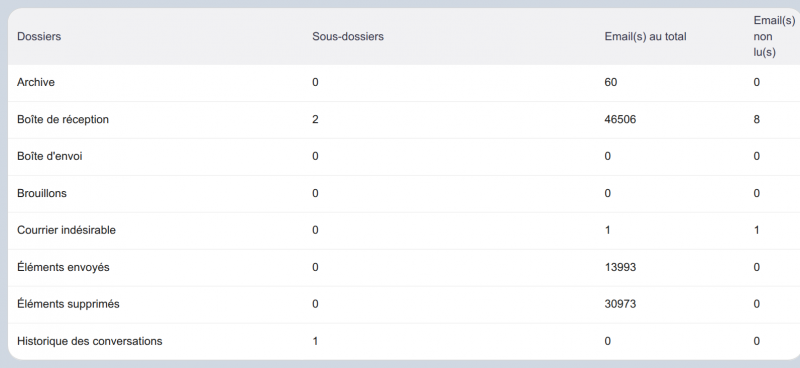The height and width of the screenshot is (368, 800).
Task: Click unread count 0 in Archive row
Action: (x=757, y=82)
